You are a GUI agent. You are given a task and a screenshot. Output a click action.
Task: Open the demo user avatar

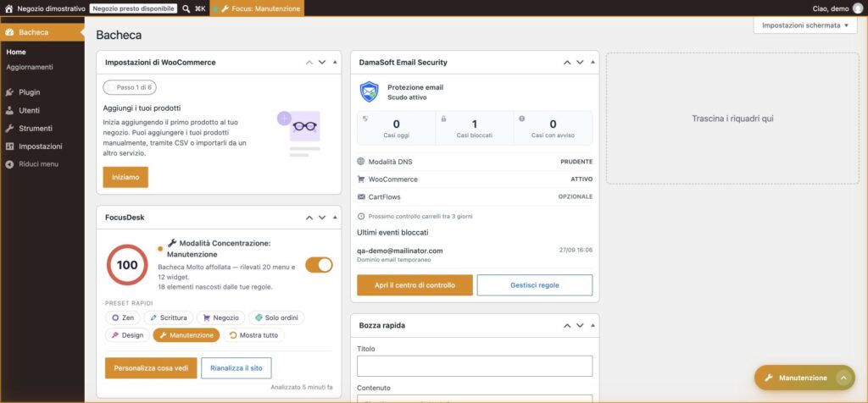pos(858,8)
